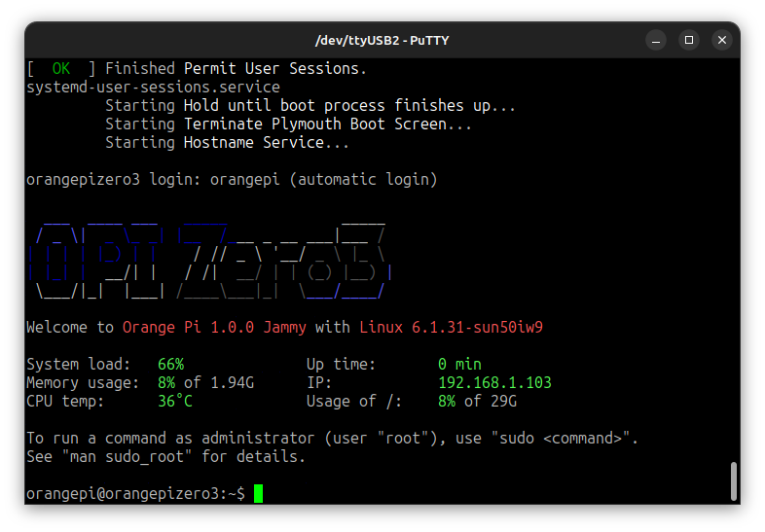This screenshot has width=765, height=532.
Task: Click the IP address 192.168.1.103
Action: point(494,383)
